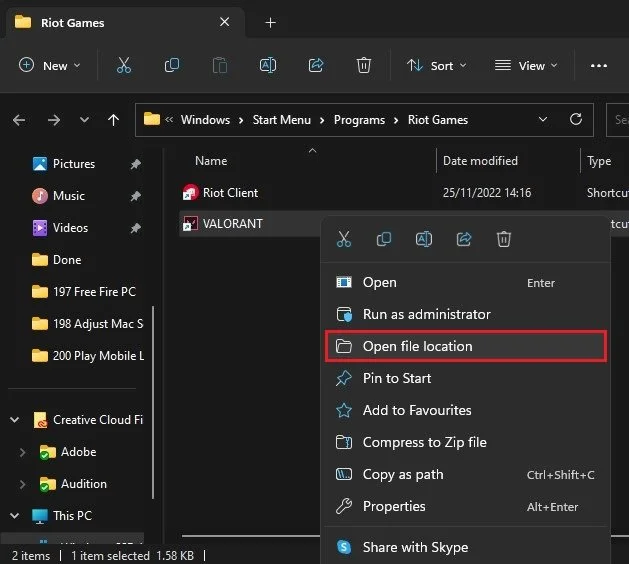
Task: Open the address bar history dropdown
Action: tap(543, 120)
